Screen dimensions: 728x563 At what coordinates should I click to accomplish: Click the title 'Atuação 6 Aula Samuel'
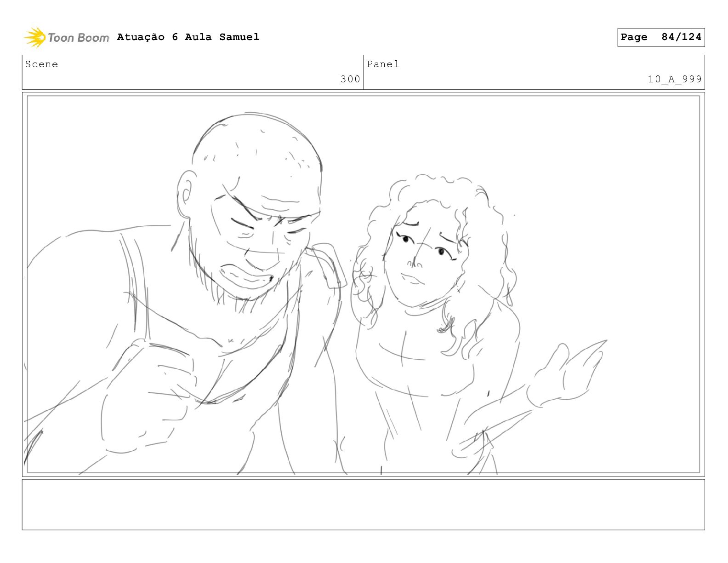(x=188, y=37)
